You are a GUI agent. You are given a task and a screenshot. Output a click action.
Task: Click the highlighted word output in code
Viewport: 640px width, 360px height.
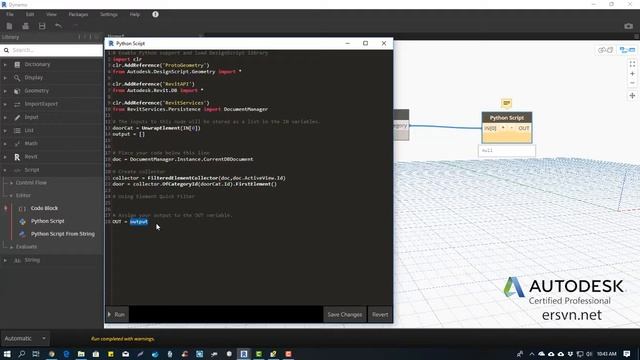(139, 222)
